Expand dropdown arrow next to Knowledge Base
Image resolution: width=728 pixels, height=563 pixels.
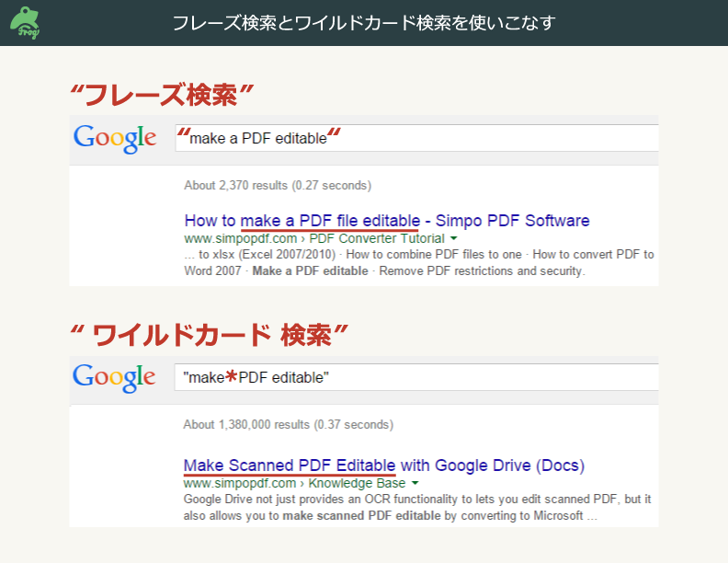point(415,483)
